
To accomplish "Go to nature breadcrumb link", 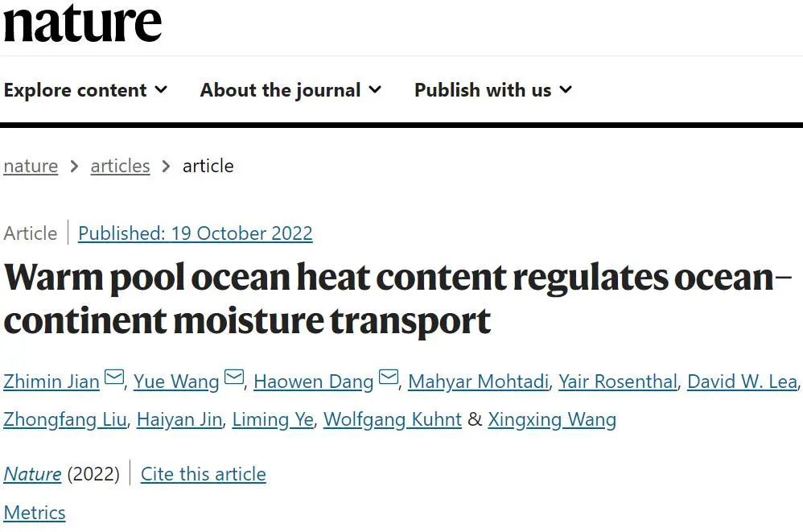I will (31, 166).
